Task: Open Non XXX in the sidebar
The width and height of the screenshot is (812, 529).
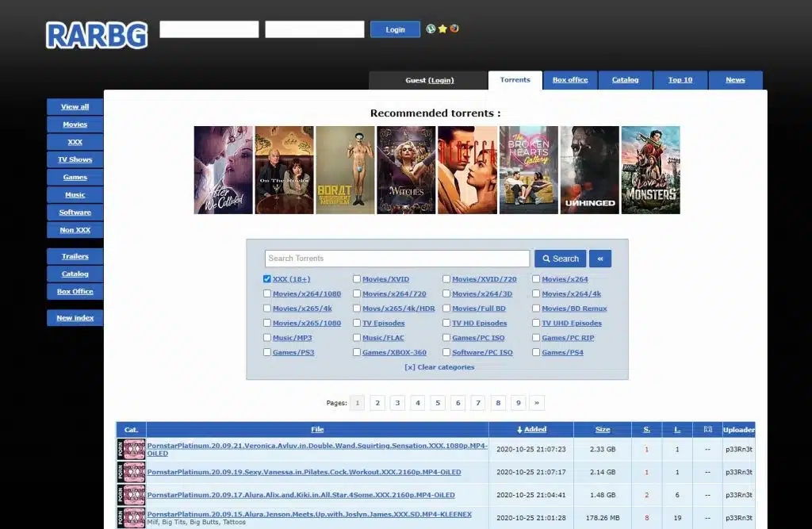Action: click(75, 230)
